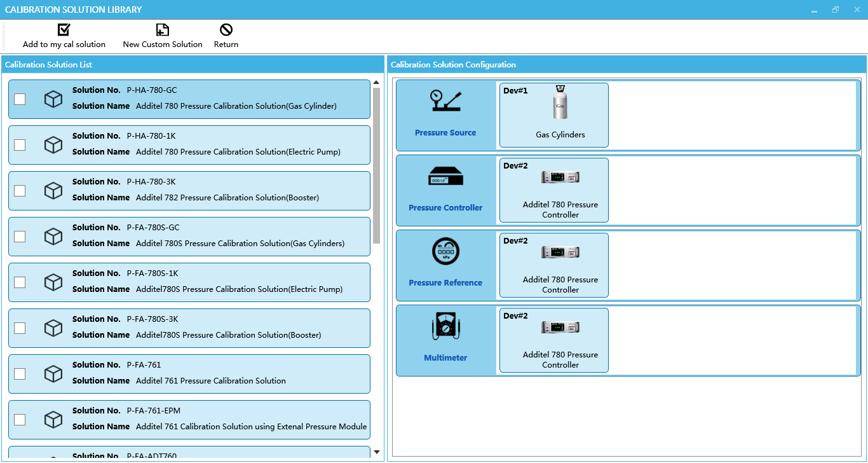Screen dimensions: 868x463
Task: Click Additel 780 Pressure Controller text in Pressure Reference row
Action: click(x=560, y=285)
